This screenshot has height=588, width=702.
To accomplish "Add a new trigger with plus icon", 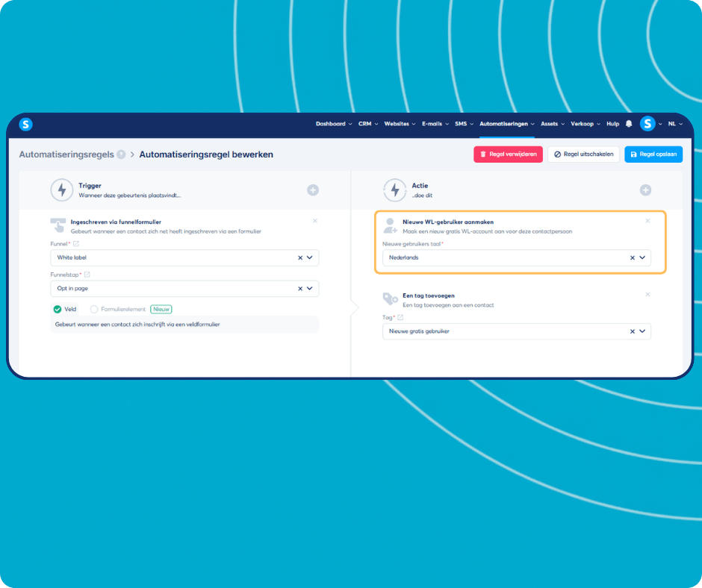I will 313,190.
